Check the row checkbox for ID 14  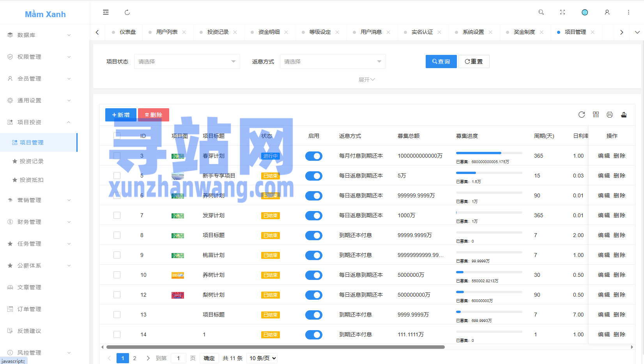coord(117,334)
